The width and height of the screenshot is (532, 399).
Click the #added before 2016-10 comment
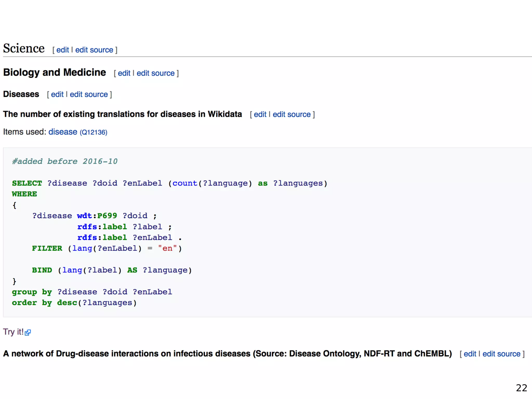65,161
